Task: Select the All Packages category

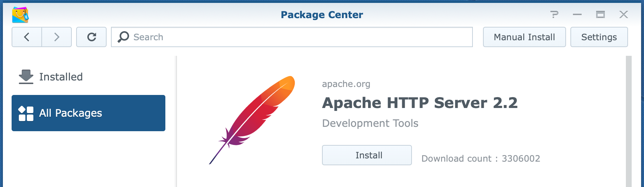Action: click(88, 113)
